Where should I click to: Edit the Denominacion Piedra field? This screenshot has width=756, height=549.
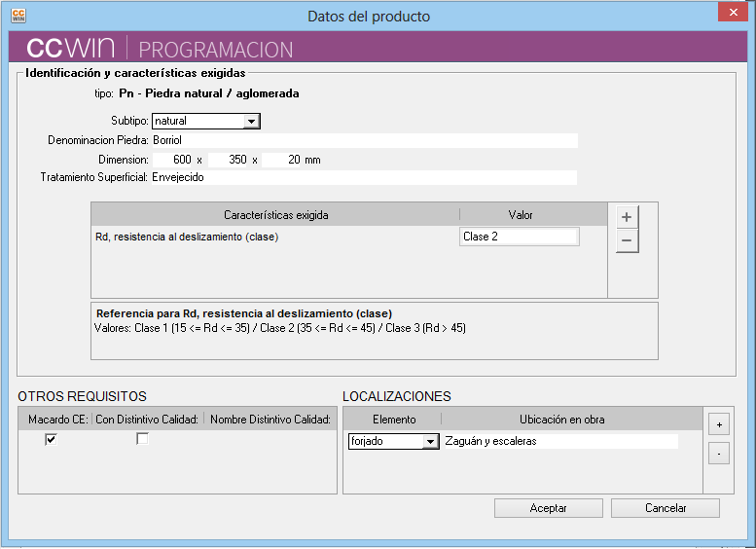(x=364, y=140)
